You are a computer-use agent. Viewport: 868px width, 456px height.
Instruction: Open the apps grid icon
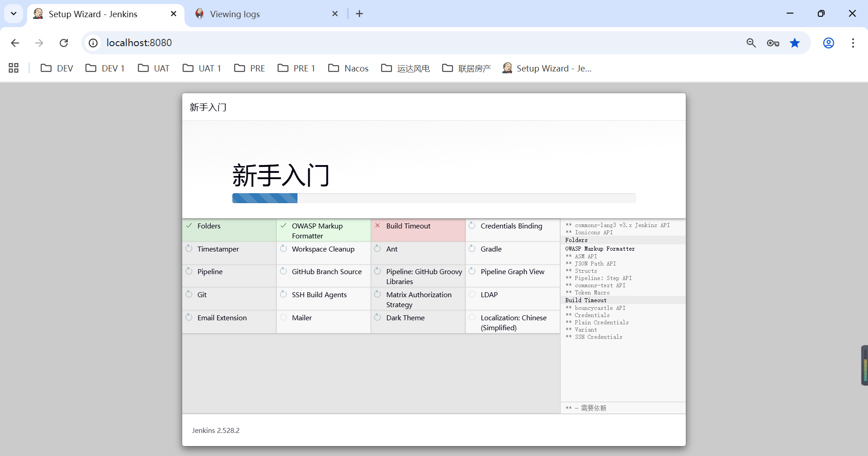coord(14,68)
